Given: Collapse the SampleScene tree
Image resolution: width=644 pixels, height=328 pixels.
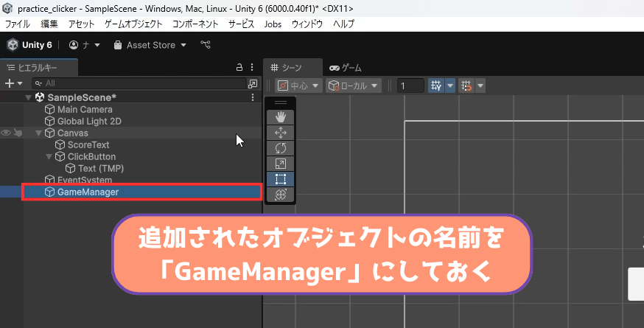Looking at the screenshot, I should tap(28, 98).
